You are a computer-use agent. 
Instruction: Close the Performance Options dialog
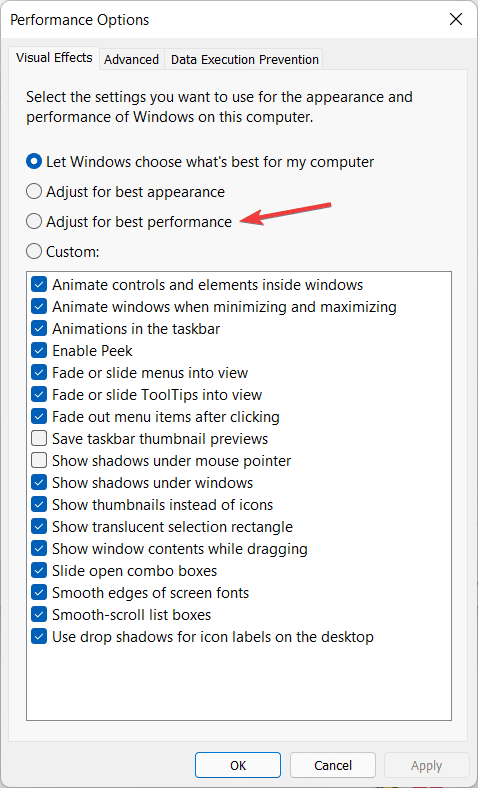456,20
